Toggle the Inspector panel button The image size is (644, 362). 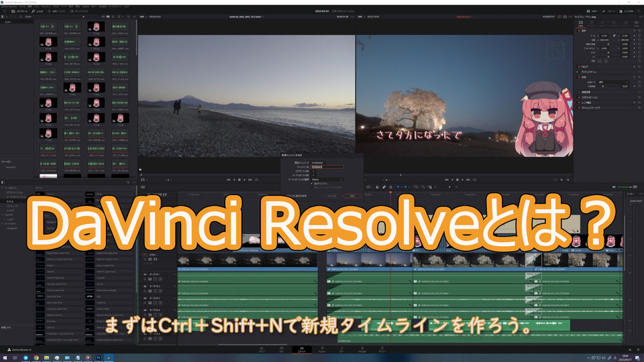tap(627, 11)
